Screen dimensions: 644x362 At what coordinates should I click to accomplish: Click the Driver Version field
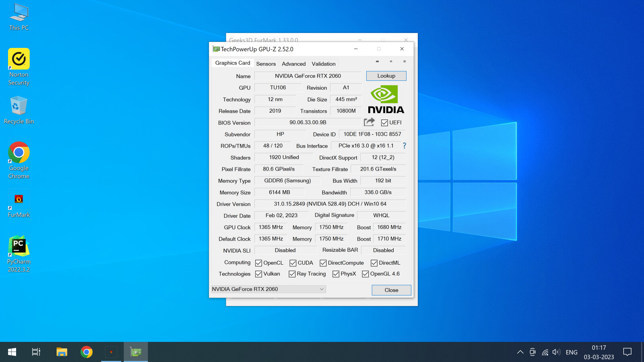330,204
